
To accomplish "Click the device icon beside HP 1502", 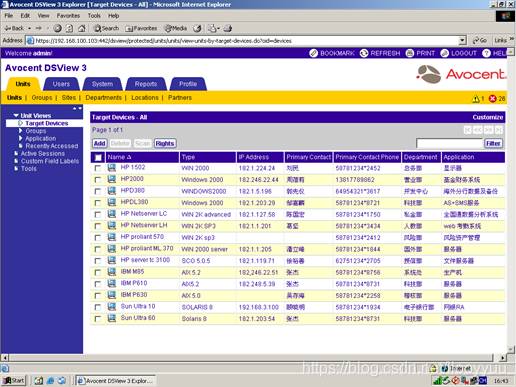I will tap(112, 168).
